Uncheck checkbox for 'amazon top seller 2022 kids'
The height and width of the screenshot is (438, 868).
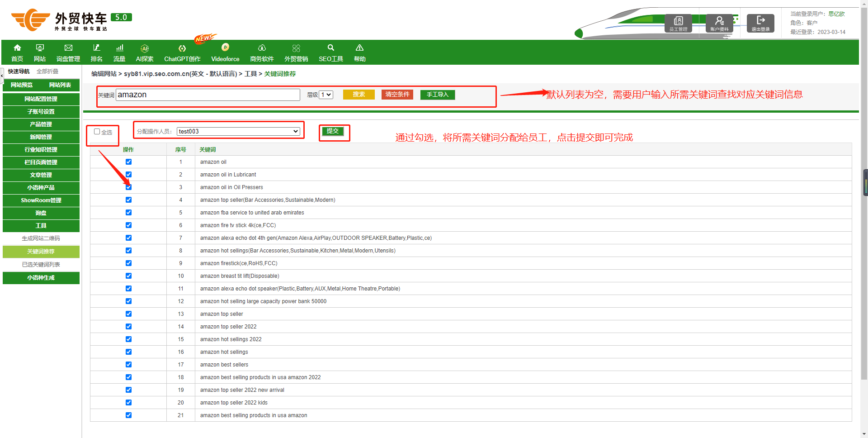click(x=128, y=403)
